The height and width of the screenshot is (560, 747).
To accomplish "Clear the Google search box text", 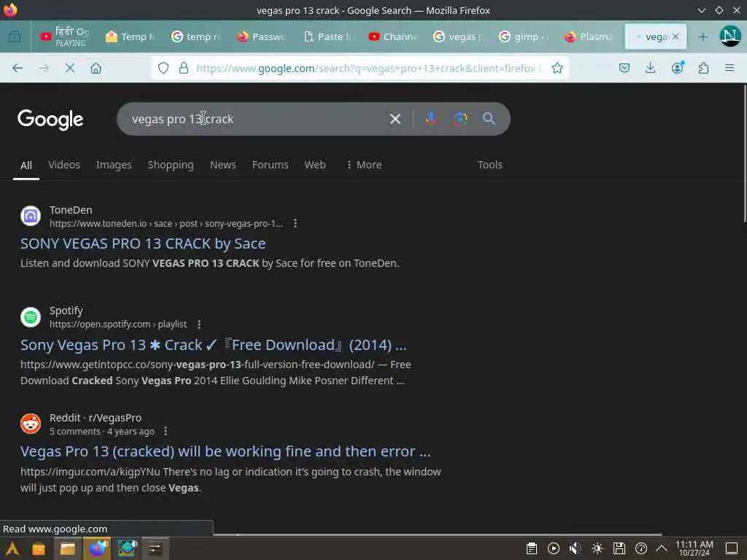I will (395, 119).
